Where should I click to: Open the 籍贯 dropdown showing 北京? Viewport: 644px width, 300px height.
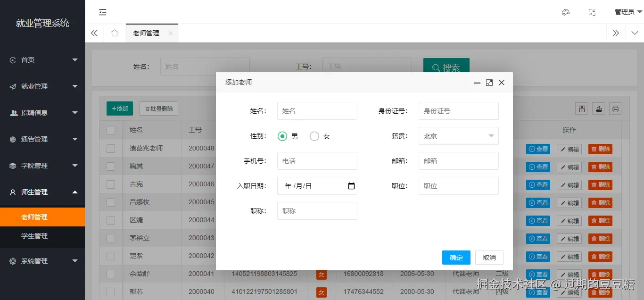click(x=458, y=136)
